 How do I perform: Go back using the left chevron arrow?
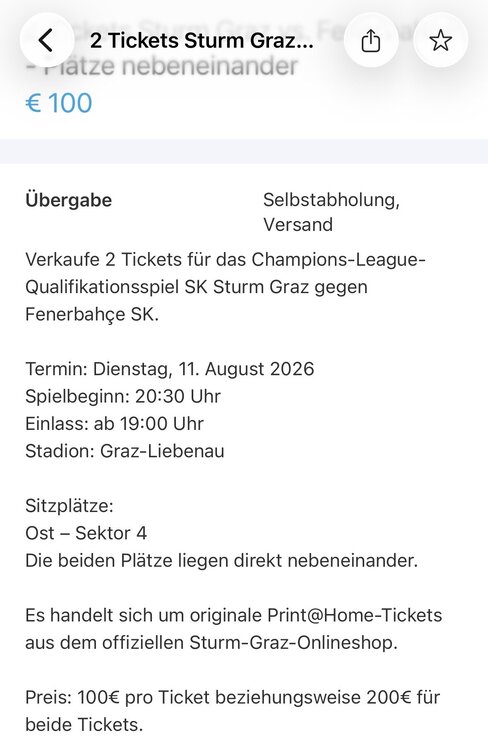coord(46,40)
